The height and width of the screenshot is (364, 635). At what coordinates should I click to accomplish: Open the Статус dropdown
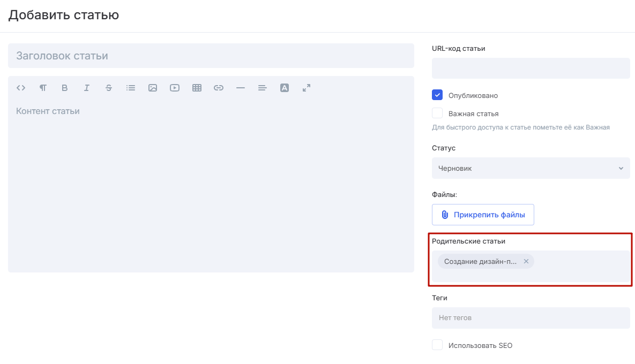531,168
